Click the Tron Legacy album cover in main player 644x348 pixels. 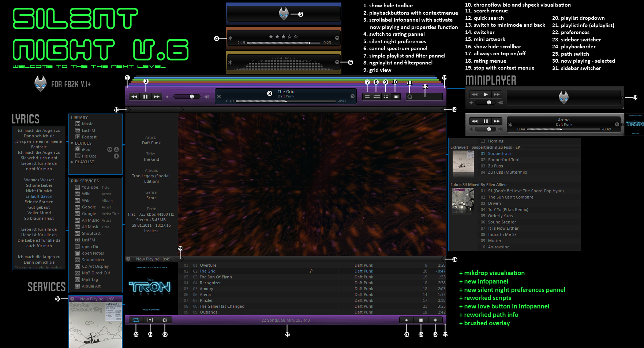pyautogui.click(x=151, y=288)
